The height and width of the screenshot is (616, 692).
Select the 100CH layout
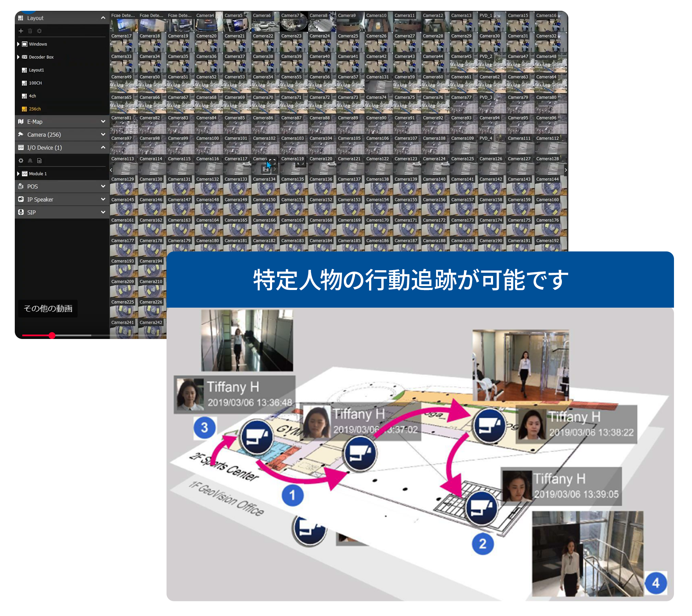click(x=35, y=83)
